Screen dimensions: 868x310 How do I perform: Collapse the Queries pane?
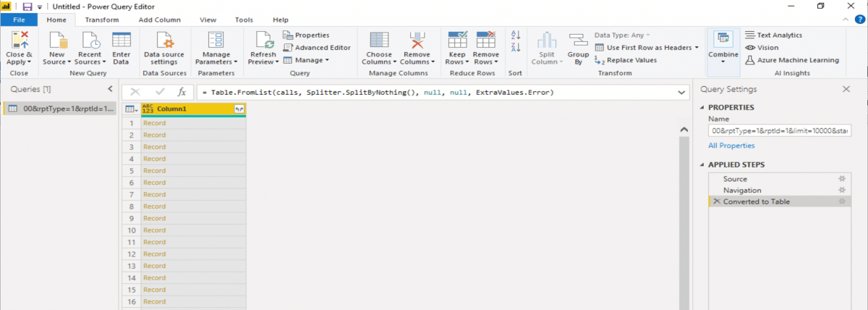pos(110,89)
